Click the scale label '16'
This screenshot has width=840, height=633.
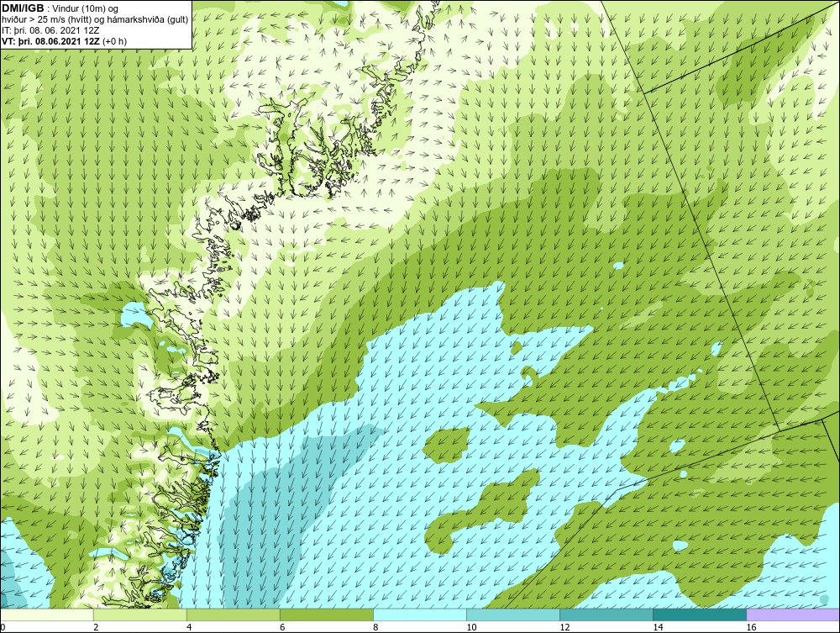tap(750, 628)
